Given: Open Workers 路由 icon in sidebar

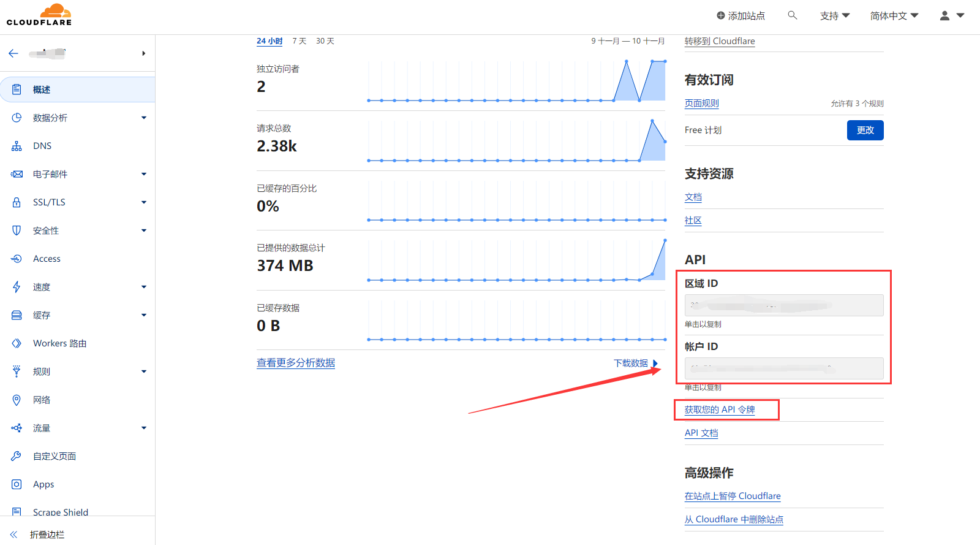Looking at the screenshot, I should point(17,343).
